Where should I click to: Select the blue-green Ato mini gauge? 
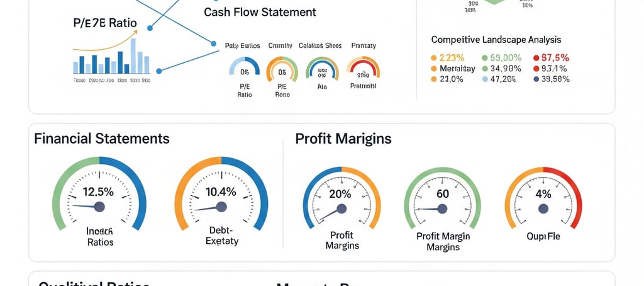click(x=323, y=68)
